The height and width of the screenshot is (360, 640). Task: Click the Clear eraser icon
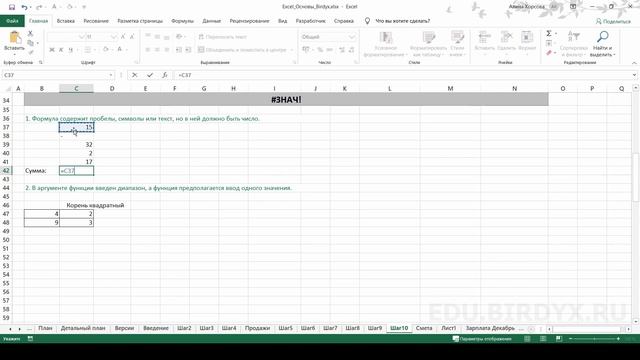[549, 53]
